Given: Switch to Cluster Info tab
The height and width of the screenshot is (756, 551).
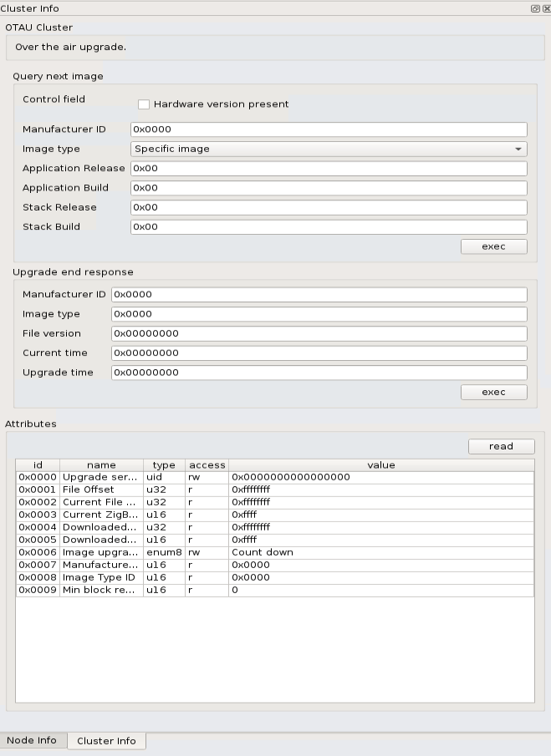Looking at the screenshot, I should tap(107, 741).
